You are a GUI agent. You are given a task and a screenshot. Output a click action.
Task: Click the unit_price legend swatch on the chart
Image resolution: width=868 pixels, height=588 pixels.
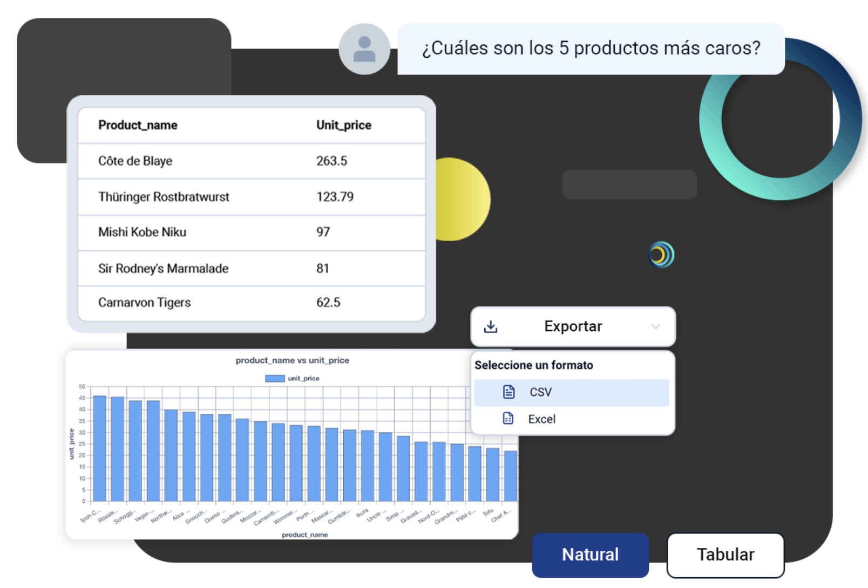click(276, 378)
